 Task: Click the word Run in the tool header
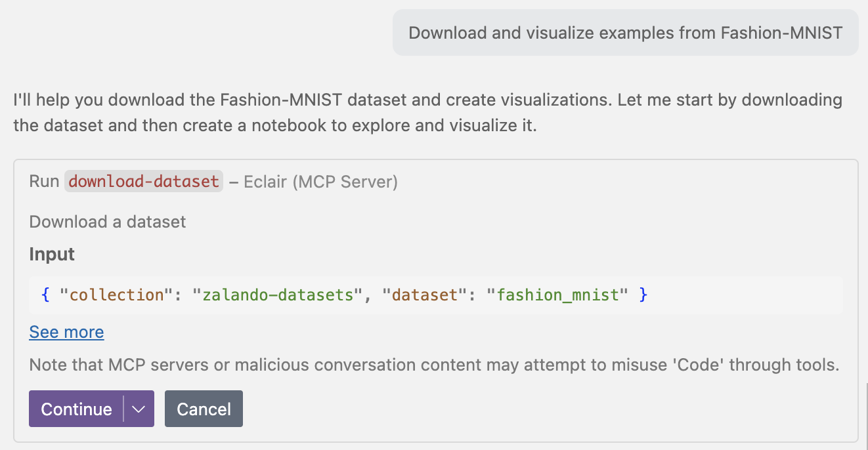[44, 182]
